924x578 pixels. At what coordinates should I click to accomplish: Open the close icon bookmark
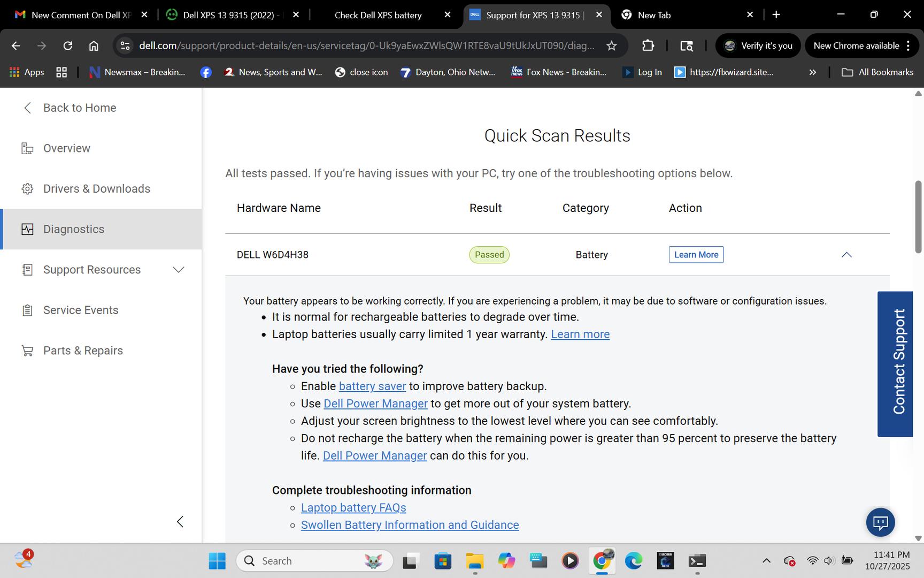(x=361, y=72)
